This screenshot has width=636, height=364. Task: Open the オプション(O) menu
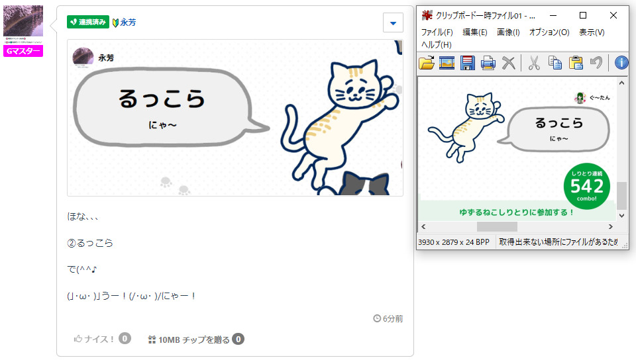click(549, 32)
